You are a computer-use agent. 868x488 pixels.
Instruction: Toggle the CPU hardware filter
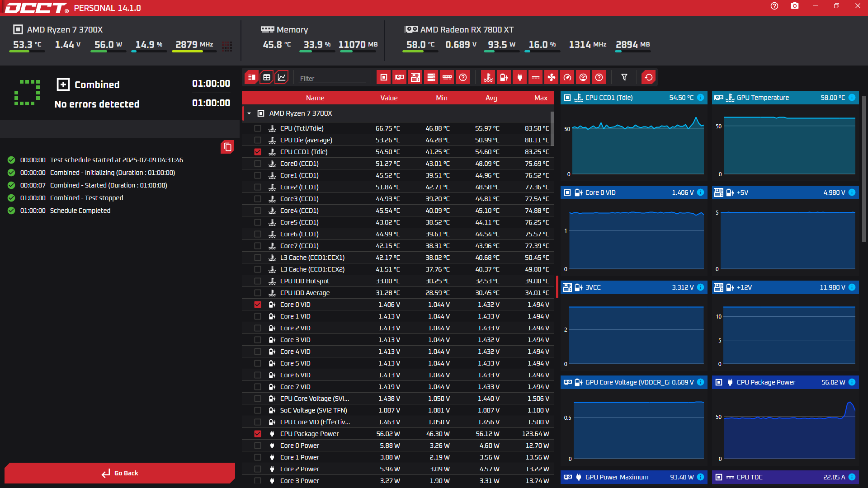point(384,77)
